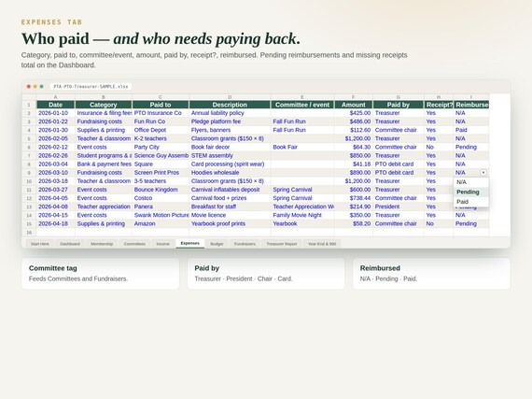Choose Paid in the dropdown list
Image resolution: width=532 pixels, height=399 pixels.
point(471,202)
